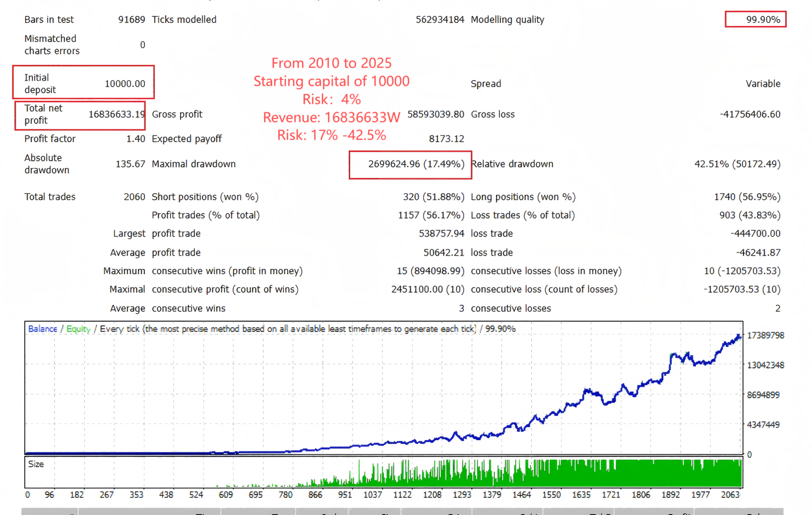Select the Modelling quality 99.90% value
Viewport: 812px width, 515px height.
pos(762,20)
